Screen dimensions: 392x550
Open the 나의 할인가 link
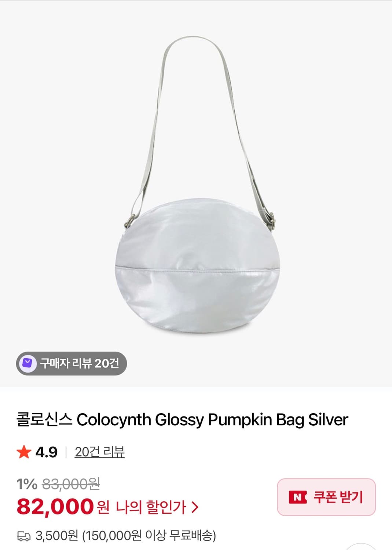(151, 507)
